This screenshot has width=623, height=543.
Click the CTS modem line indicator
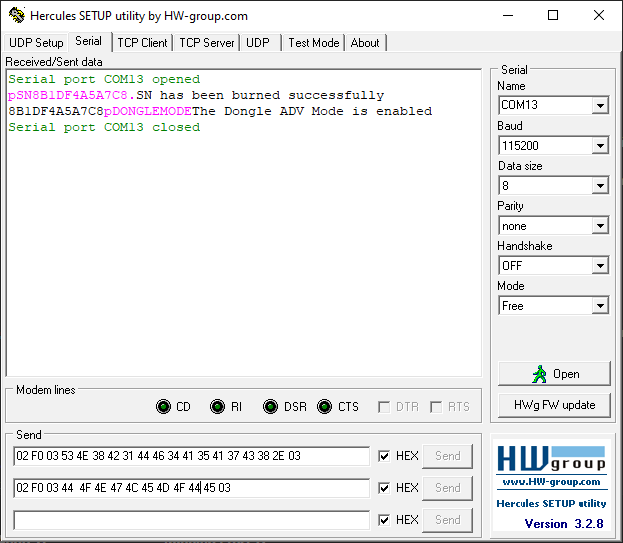point(324,406)
